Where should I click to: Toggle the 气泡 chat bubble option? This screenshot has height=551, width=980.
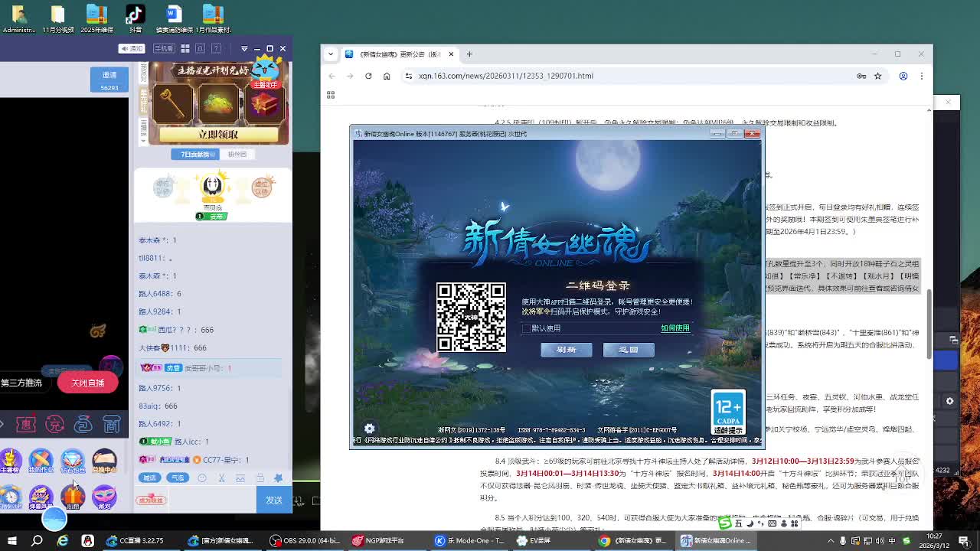[x=178, y=478]
